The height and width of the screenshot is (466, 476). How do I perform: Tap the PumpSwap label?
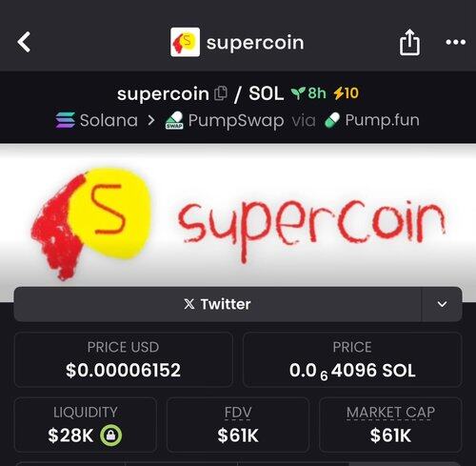236,121
